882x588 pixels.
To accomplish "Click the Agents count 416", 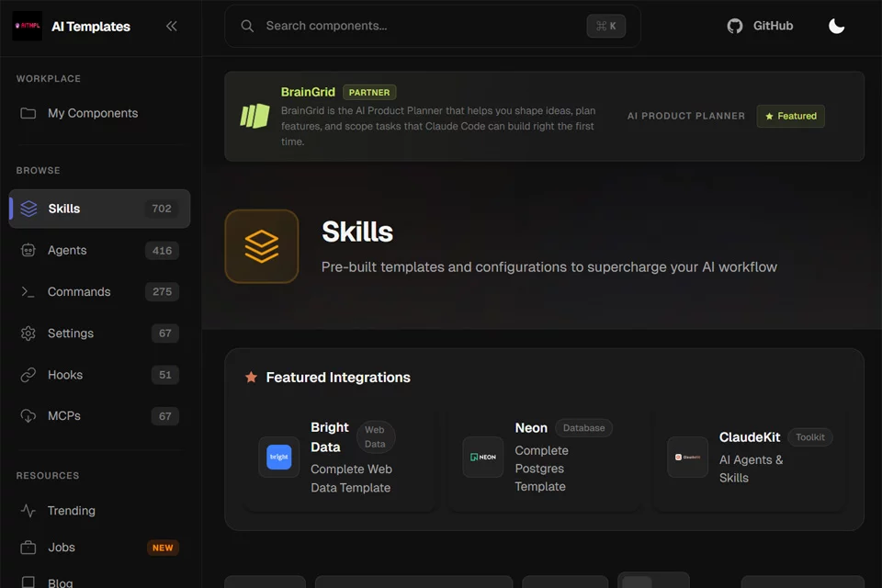I will [x=162, y=251].
